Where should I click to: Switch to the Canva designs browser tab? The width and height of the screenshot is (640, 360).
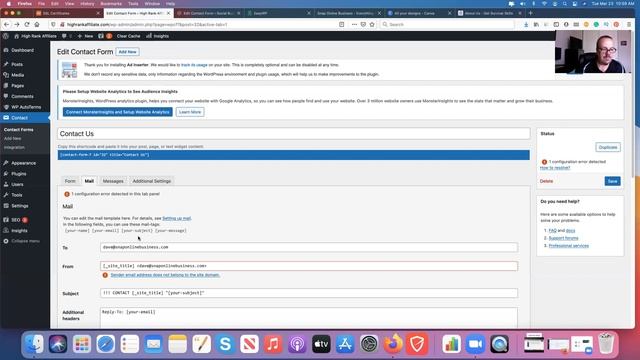tap(418, 13)
